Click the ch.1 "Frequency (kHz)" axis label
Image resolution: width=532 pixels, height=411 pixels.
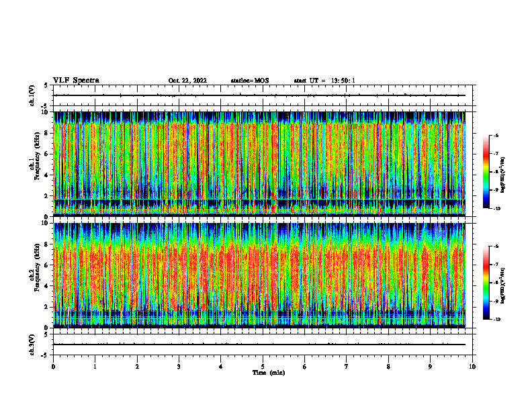point(37,156)
